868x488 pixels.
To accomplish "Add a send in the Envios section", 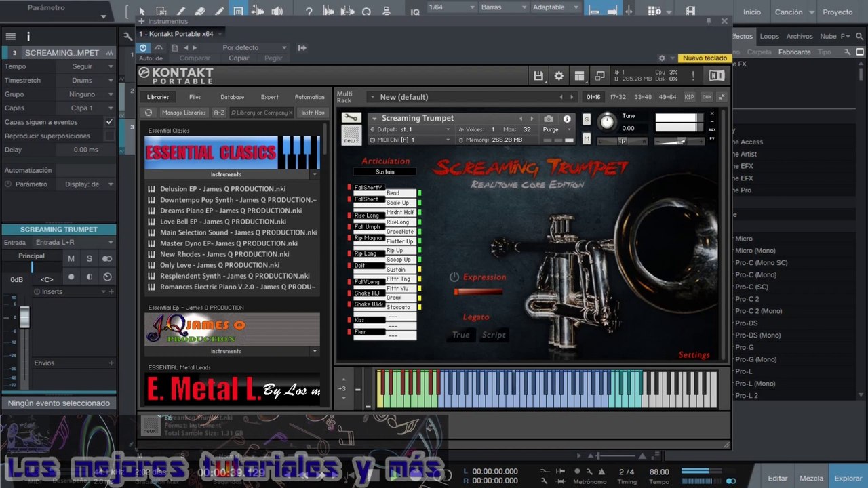I will coord(111,363).
